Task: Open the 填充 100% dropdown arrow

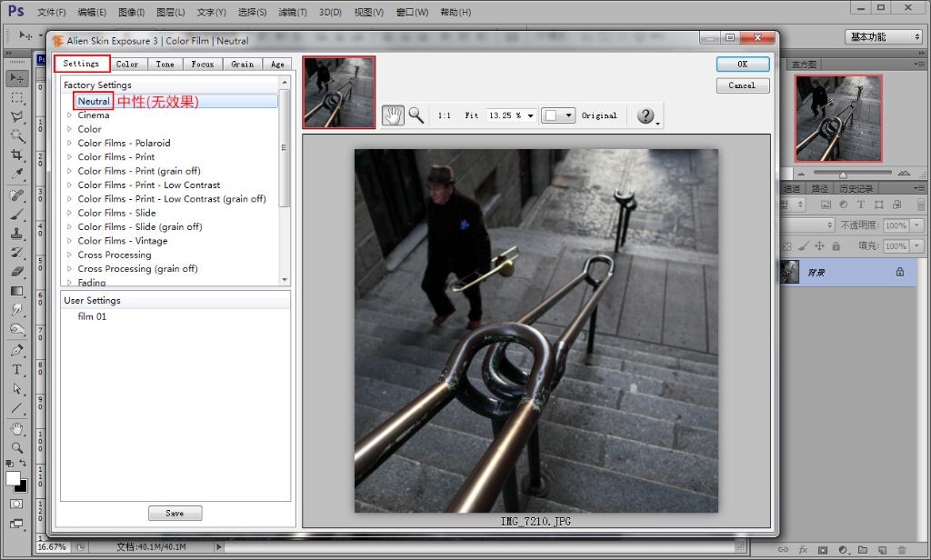Action: (917, 245)
